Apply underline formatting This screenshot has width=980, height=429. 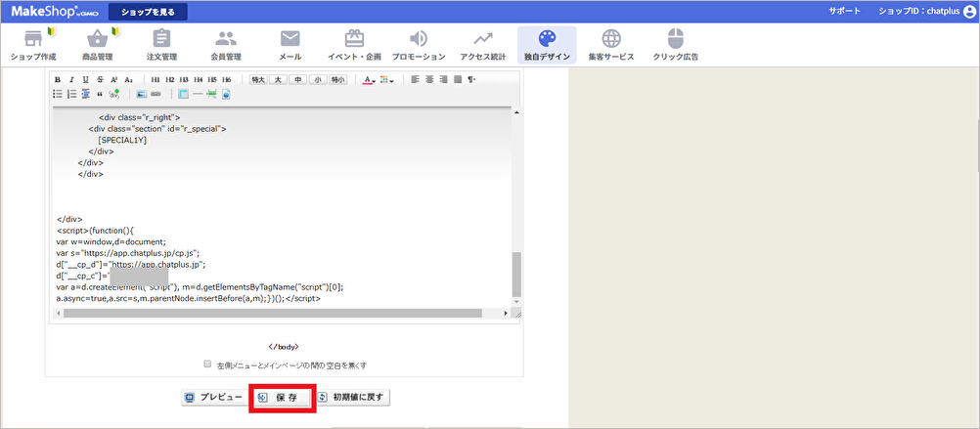click(85, 80)
